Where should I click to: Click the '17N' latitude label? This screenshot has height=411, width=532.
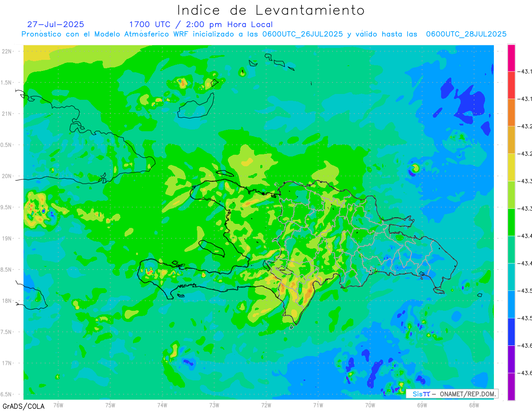click(x=7, y=363)
